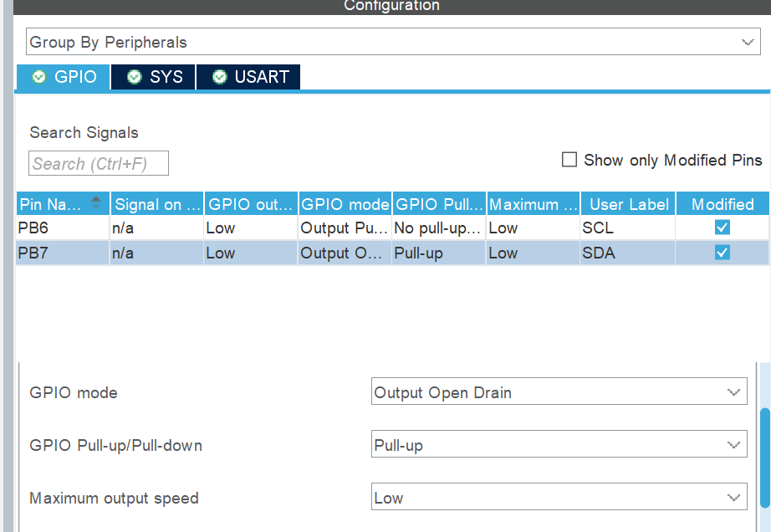Sort by the User Label column header
Screen dimensions: 771x532
point(629,204)
